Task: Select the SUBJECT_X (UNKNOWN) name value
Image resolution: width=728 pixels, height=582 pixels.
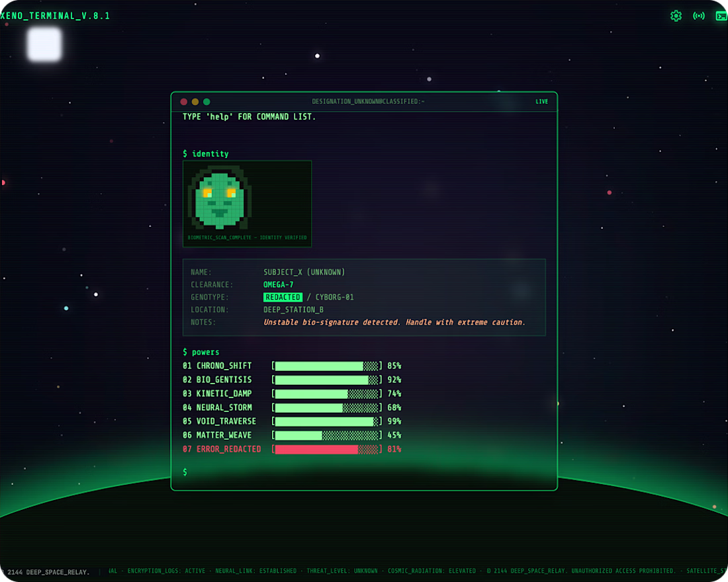Action: [304, 272]
